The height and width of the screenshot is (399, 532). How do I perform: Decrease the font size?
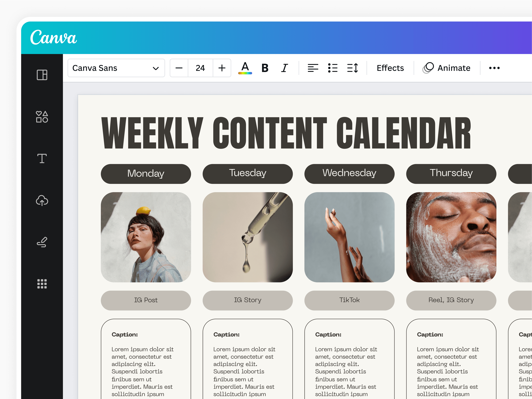click(x=179, y=68)
